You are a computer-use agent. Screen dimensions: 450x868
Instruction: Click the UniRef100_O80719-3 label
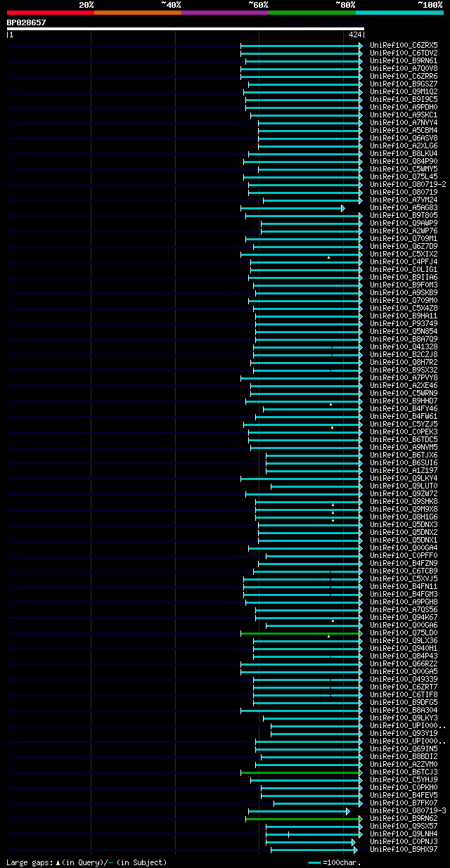point(408,810)
